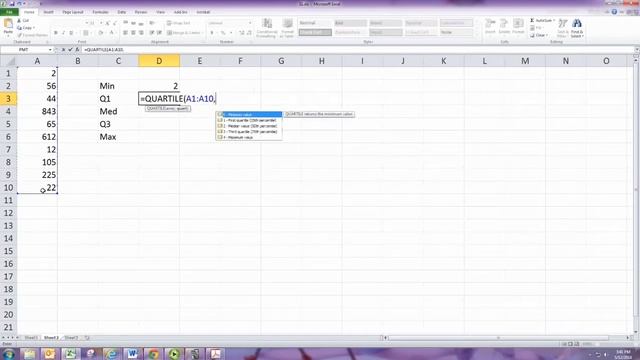Click AutoSum button
The height and width of the screenshot is (360, 640).
542,20
